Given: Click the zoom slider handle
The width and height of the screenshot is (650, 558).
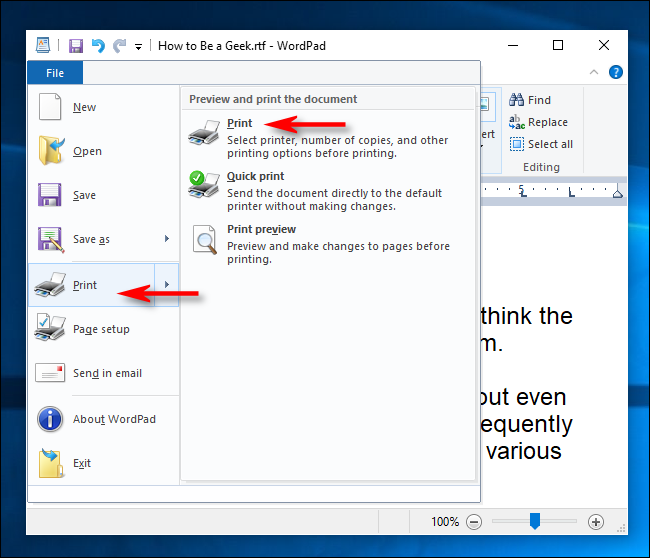Looking at the screenshot, I should (535, 521).
